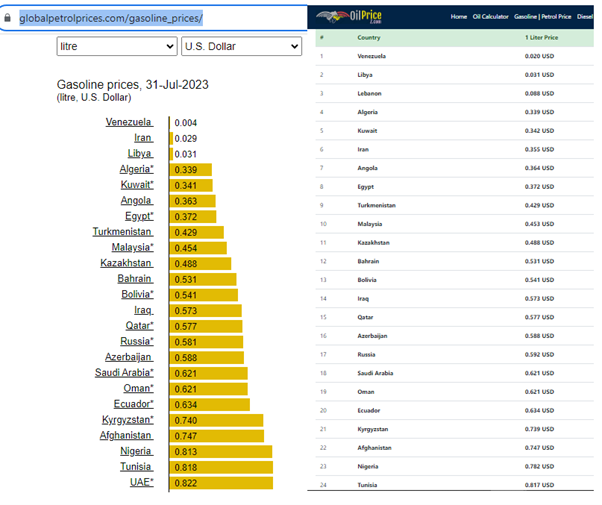Click the Country column header
The height and width of the screenshot is (505, 602).
coord(368,37)
